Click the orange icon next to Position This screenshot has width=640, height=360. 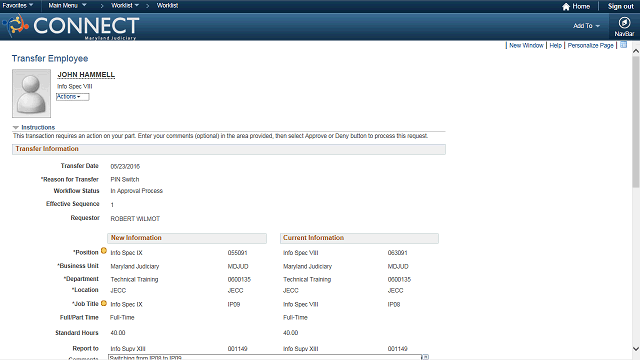(x=104, y=251)
